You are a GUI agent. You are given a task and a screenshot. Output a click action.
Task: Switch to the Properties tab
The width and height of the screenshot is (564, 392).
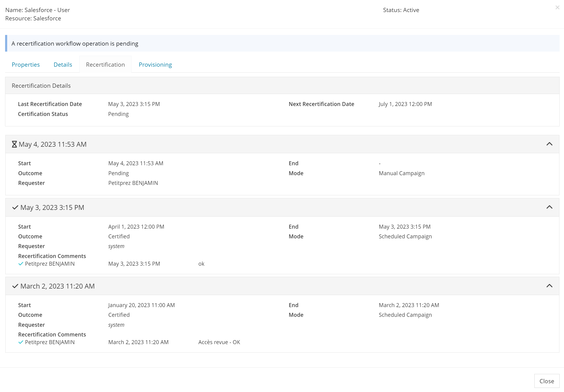coord(26,65)
